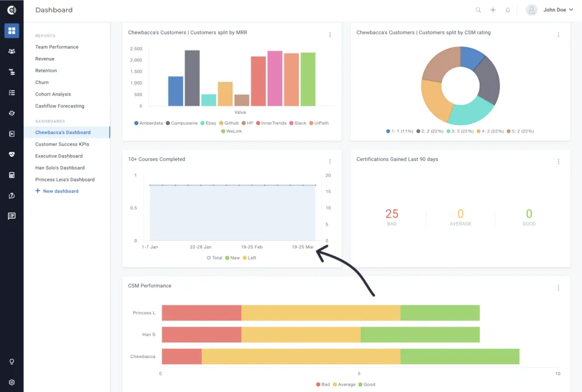Toggle the Total series in Courses Completed legend
This screenshot has width=582, height=392.
[214, 258]
